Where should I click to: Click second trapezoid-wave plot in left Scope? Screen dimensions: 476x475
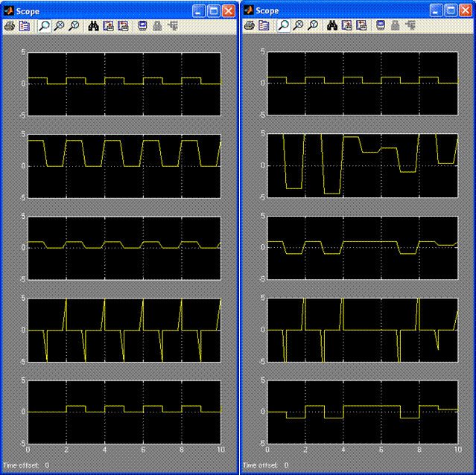[x=124, y=166]
